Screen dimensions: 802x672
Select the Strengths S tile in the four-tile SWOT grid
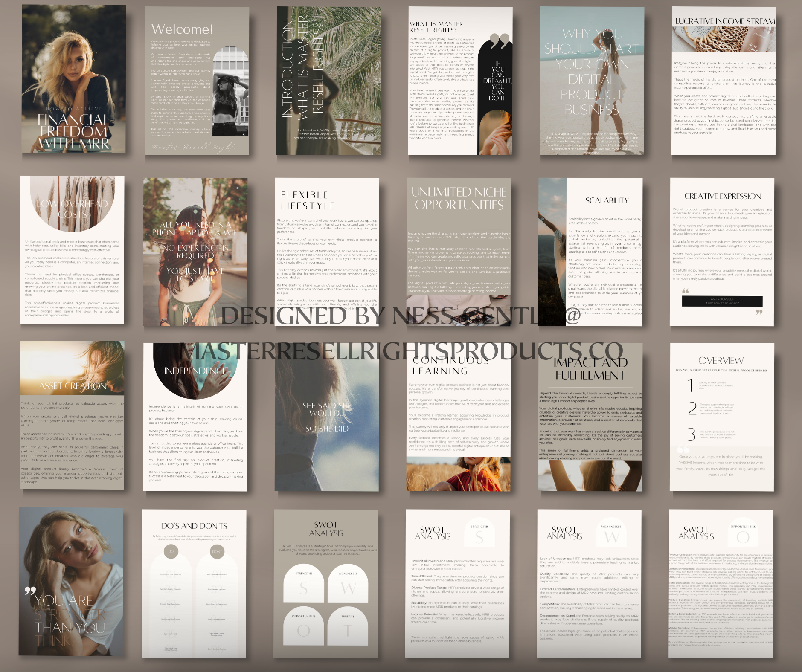pos(304,583)
